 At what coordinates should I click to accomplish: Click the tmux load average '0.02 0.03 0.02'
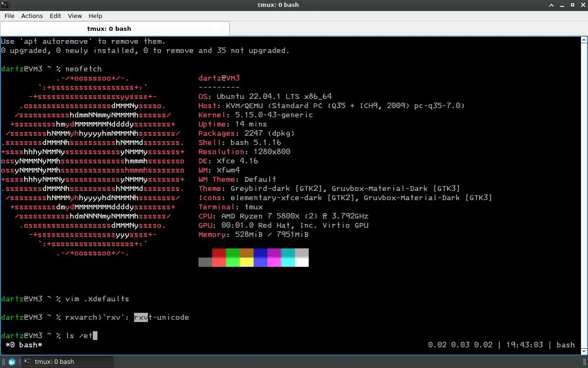coord(460,345)
